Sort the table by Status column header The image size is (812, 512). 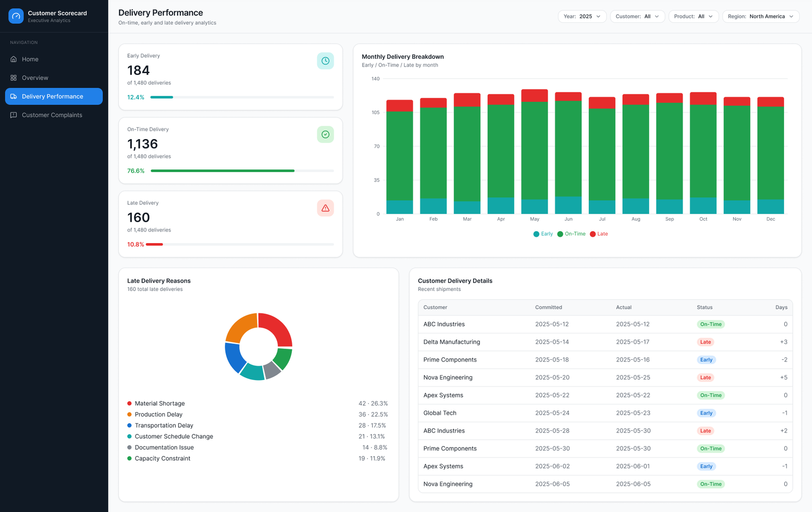pyautogui.click(x=704, y=308)
